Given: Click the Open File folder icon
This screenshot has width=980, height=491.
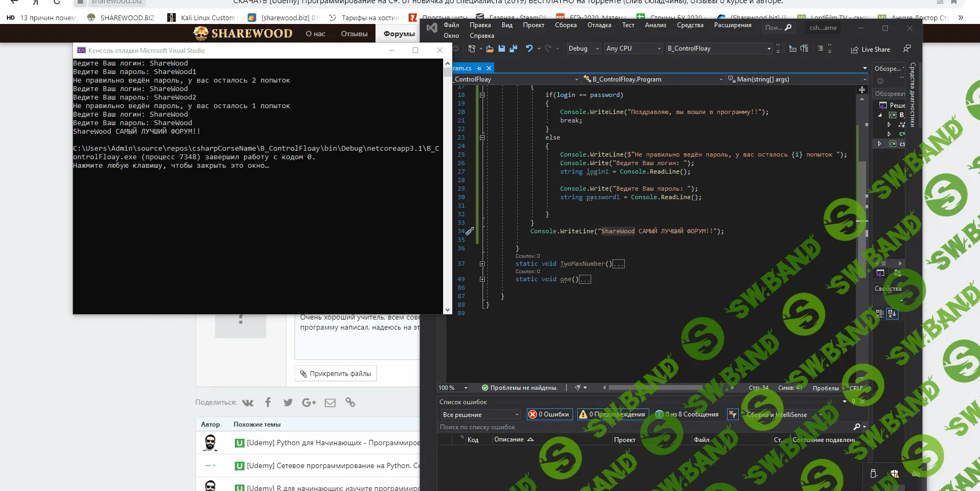Looking at the screenshot, I should pyautogui.click(x=489, y=48).
